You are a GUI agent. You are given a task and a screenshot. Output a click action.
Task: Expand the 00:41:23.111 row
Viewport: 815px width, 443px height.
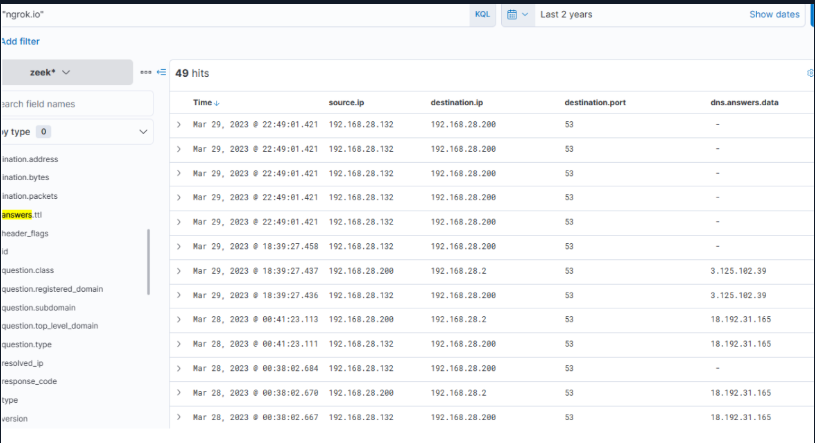[x=179, y=344]
